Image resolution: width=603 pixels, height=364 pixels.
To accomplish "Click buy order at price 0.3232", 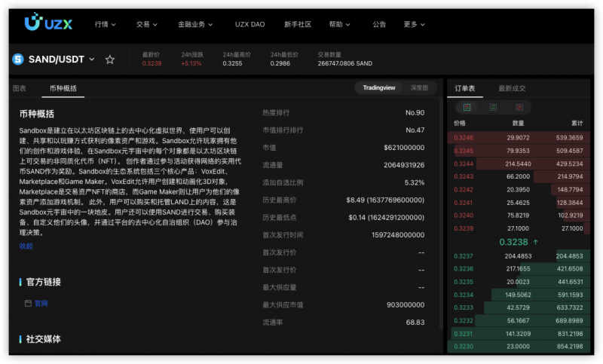I will tap(519, 320).
